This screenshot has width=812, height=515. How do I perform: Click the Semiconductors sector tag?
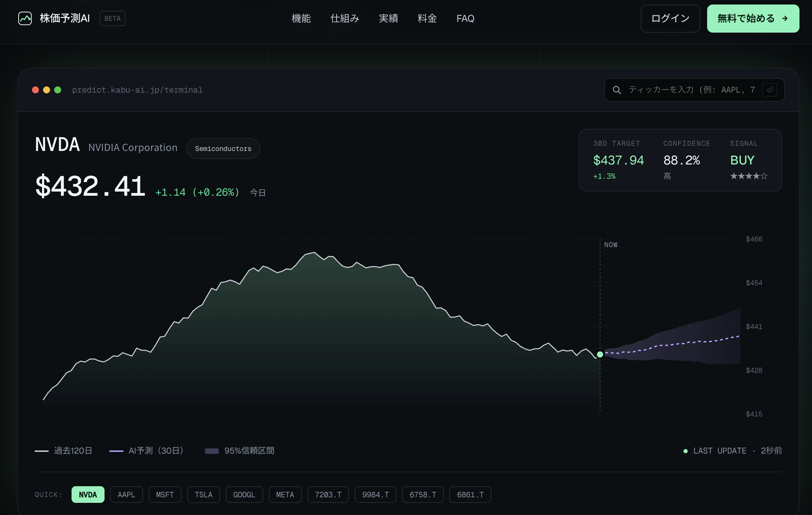223,149
